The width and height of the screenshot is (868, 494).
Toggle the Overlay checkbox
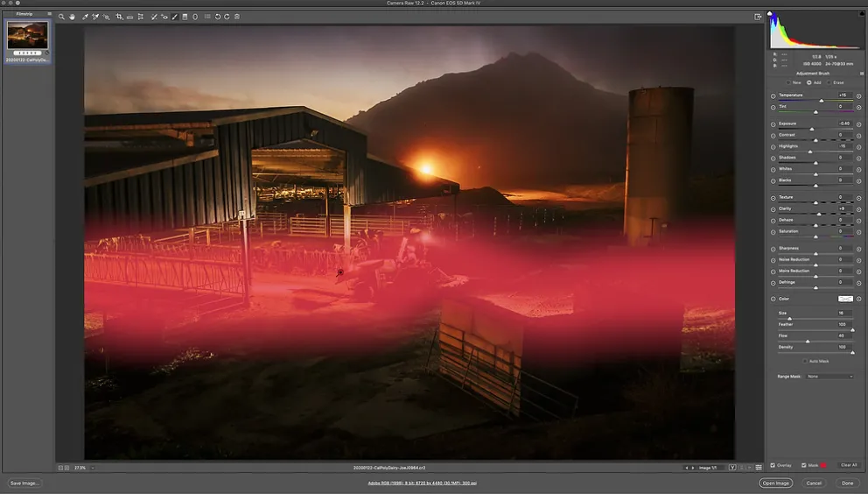(x=773, y=466)
